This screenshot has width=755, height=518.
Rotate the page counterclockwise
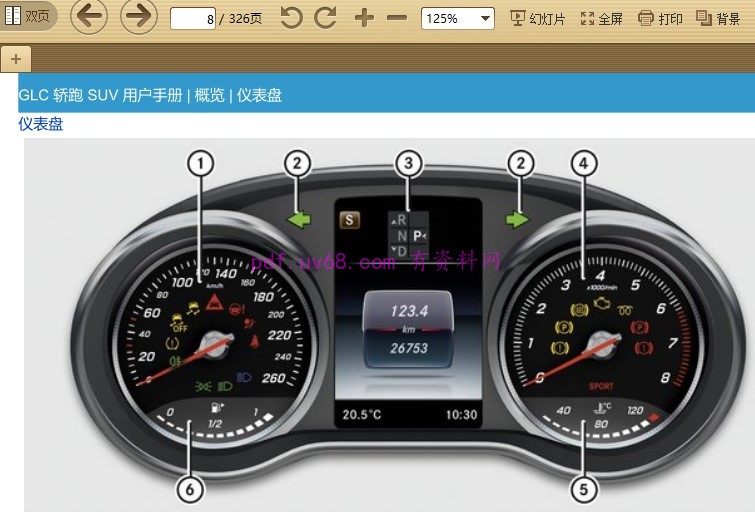tap(291, 18)
